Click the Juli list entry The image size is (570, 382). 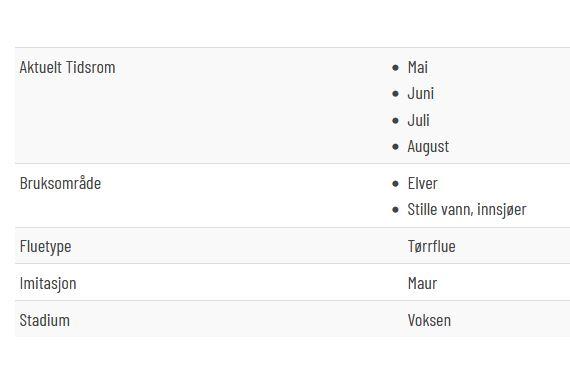tap(418, 120)
